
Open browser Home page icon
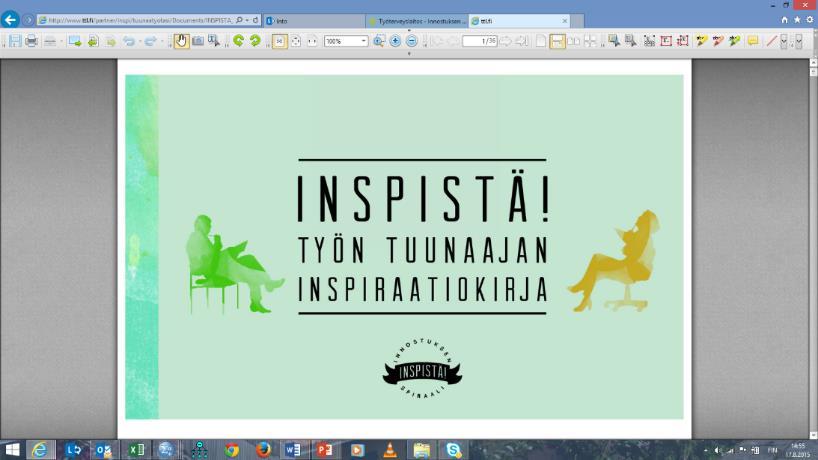coord(784,20)
